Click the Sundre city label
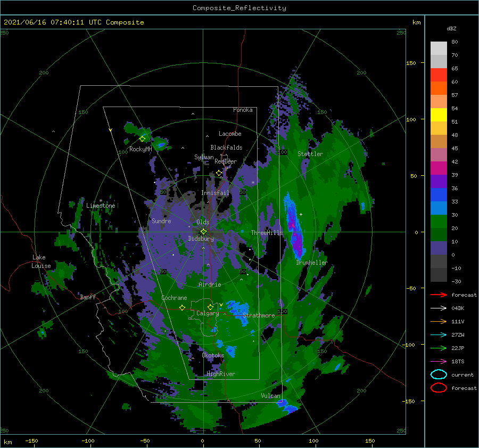The height and width of the screenshot is (448, 479). pyautogui.click(x=161, y=221)
